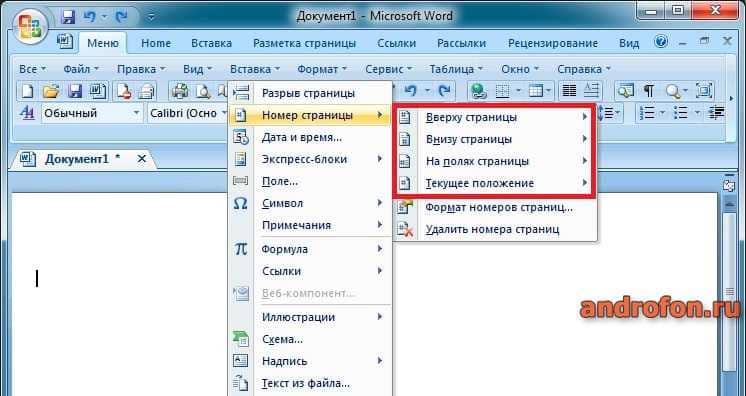Image resolution: width=746 pixels, height=396 pixels.
Task: Open the Формат menu
Action: coord(322,69)
